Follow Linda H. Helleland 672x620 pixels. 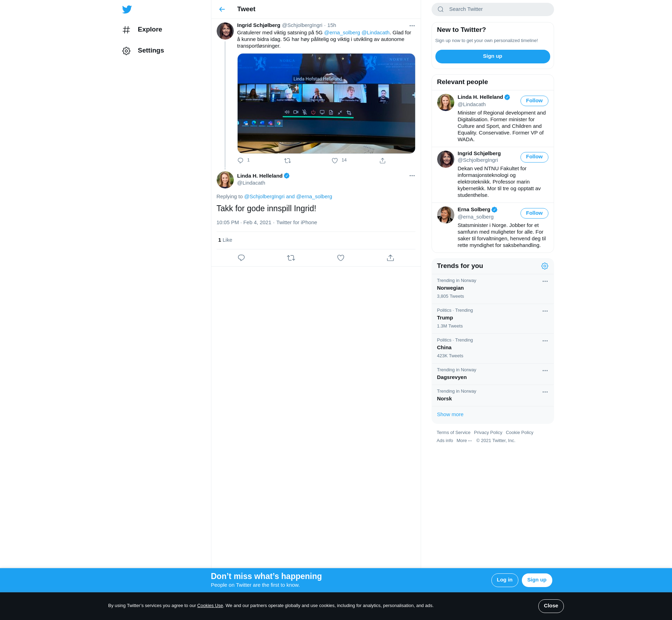[x=534, y=101]
